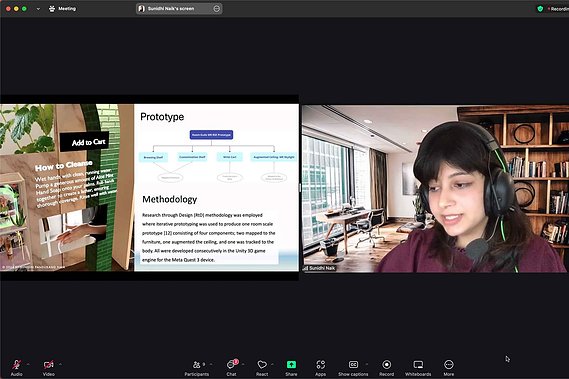This screenshot has width=569, height=379.
Task: Click the Recording indicator label
Action: (x=559, y=9)
